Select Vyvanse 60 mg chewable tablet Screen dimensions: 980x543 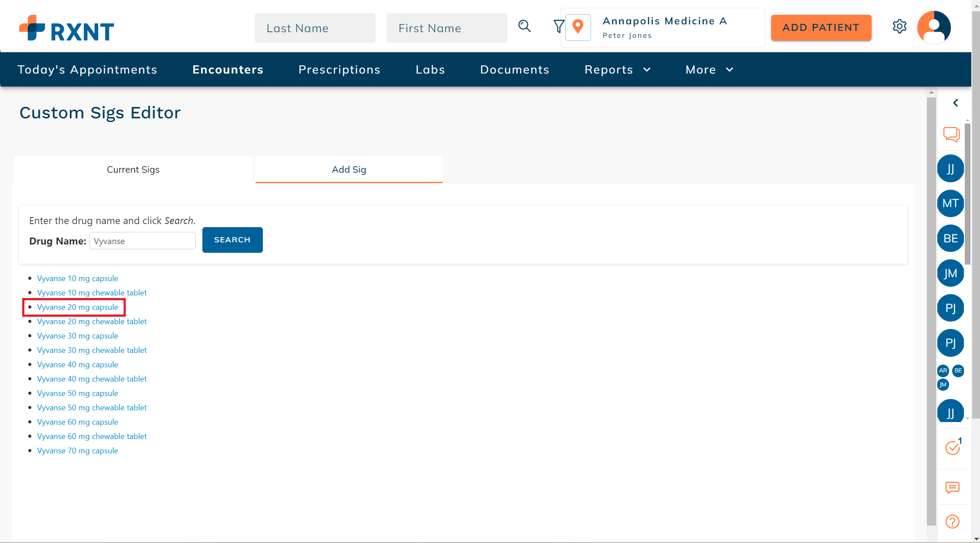point(92,436)
